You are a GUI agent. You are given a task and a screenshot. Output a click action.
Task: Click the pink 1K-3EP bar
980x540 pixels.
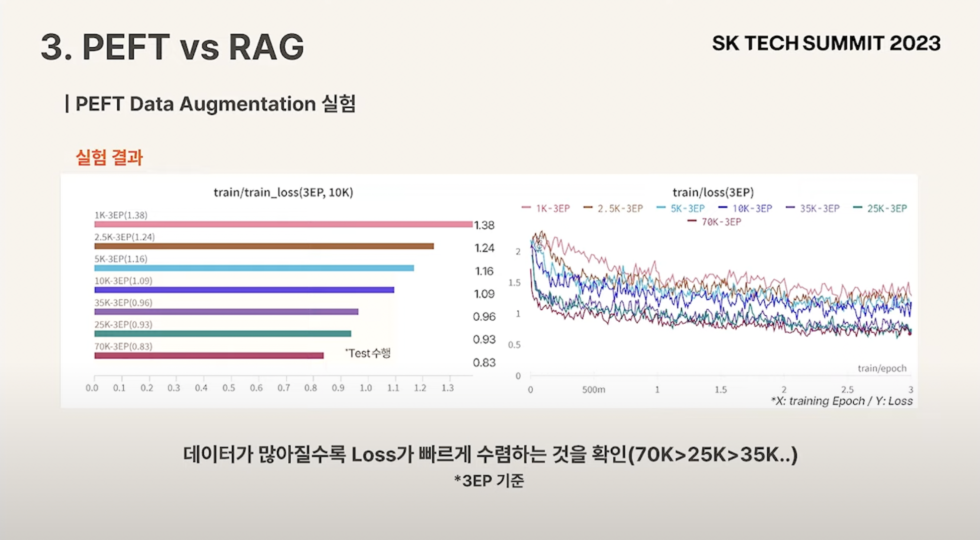click(283, 224)
